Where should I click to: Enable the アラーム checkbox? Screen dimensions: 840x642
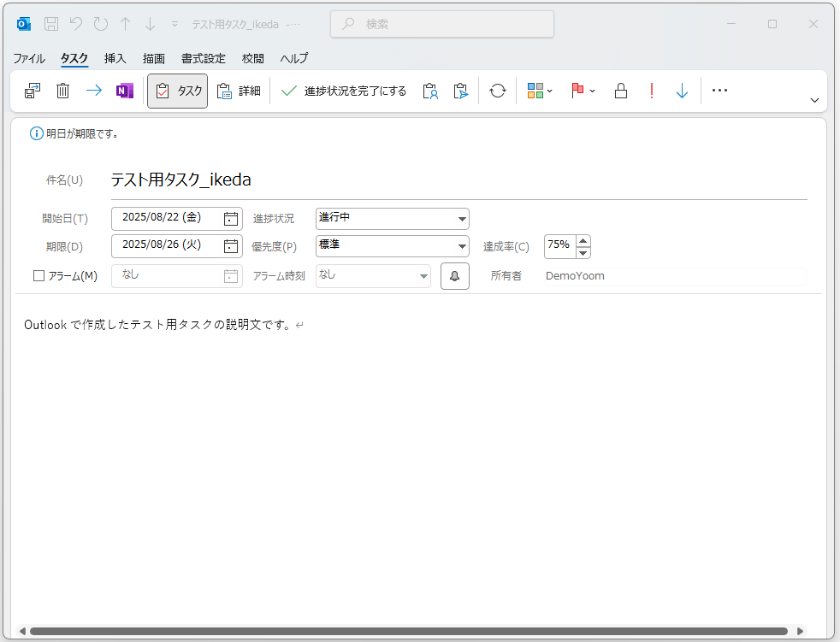[x=38, y=276]
